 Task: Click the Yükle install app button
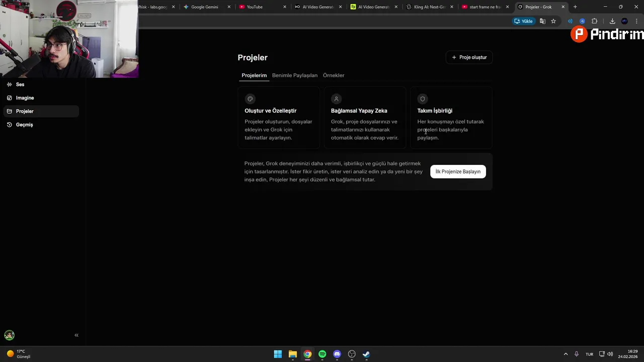pyautogui.click(x=524, y=21)
